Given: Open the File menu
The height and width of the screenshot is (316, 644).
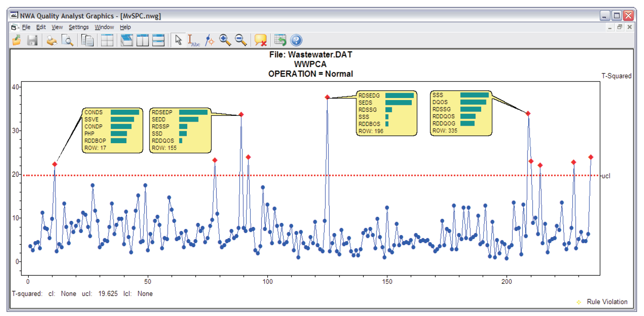Looking at the screenshot, I should click(x=26, y=27).
